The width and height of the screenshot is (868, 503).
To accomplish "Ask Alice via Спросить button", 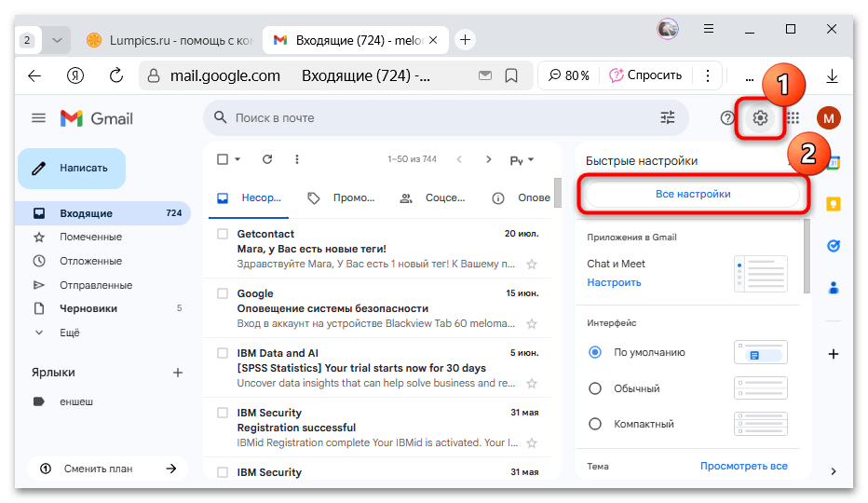I will pos(645,75).
